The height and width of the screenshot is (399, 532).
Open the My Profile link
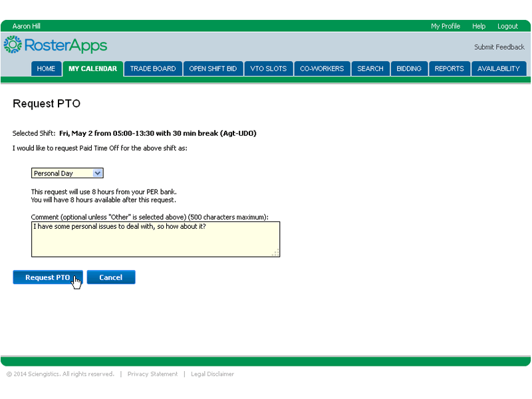tap(446, 26)
